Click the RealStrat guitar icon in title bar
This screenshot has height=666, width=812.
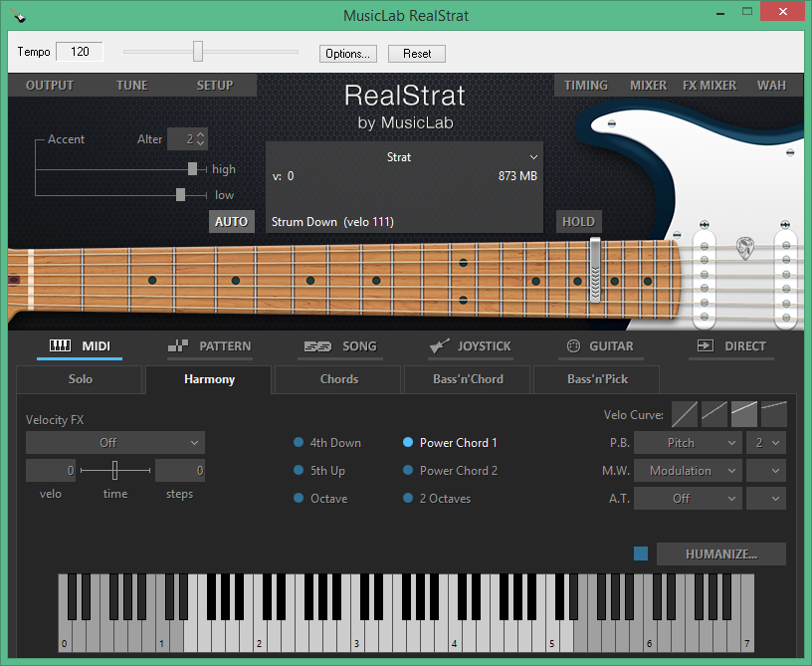pyautogui.click(x=19, y=15)
